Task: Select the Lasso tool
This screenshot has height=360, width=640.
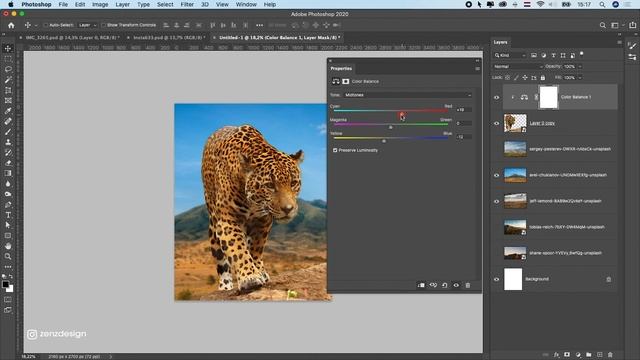Action: pos(8,69)
